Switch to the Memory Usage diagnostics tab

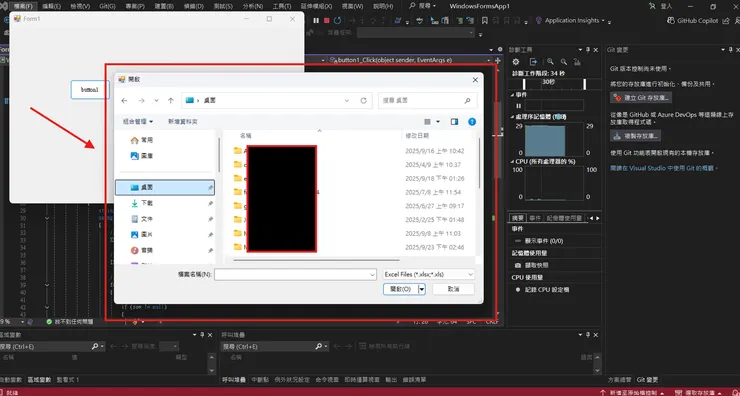pos(564,218)
